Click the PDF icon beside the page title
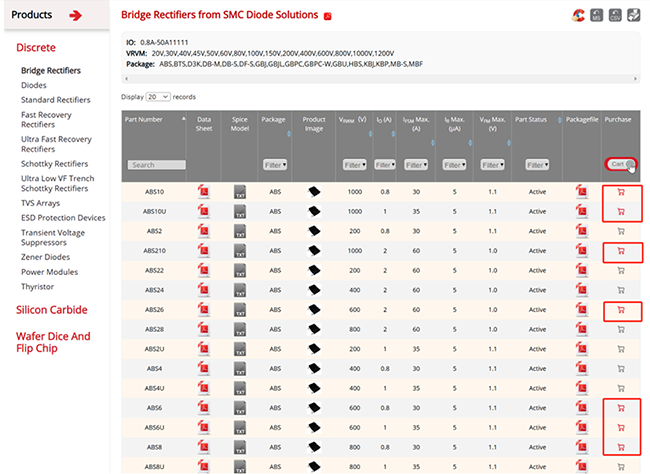This screenshot has height=474, width=650. click(328, 16)
